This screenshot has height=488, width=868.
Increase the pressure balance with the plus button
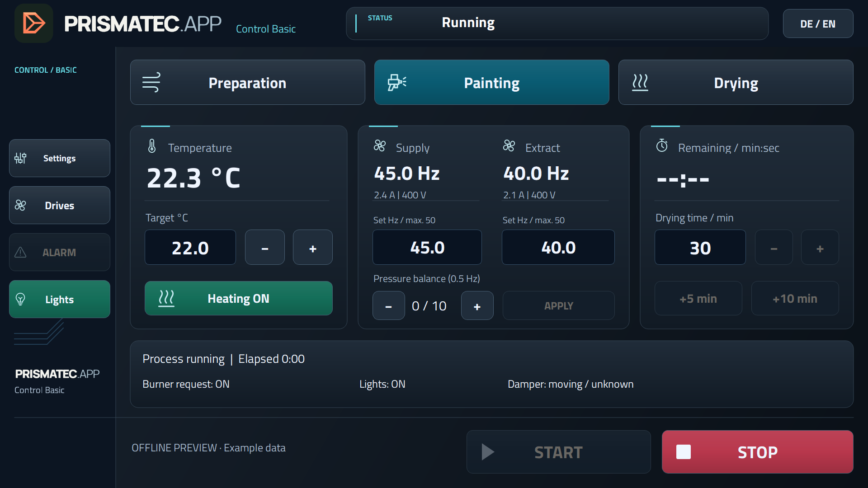pos(477,305)
